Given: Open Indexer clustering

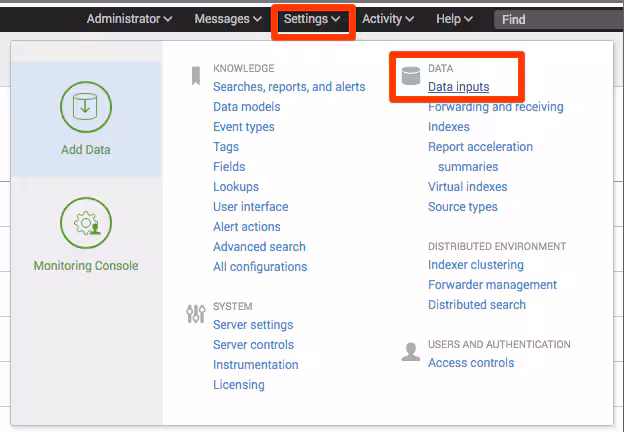Looking at the screenshot, I should [x=476, y=265].
